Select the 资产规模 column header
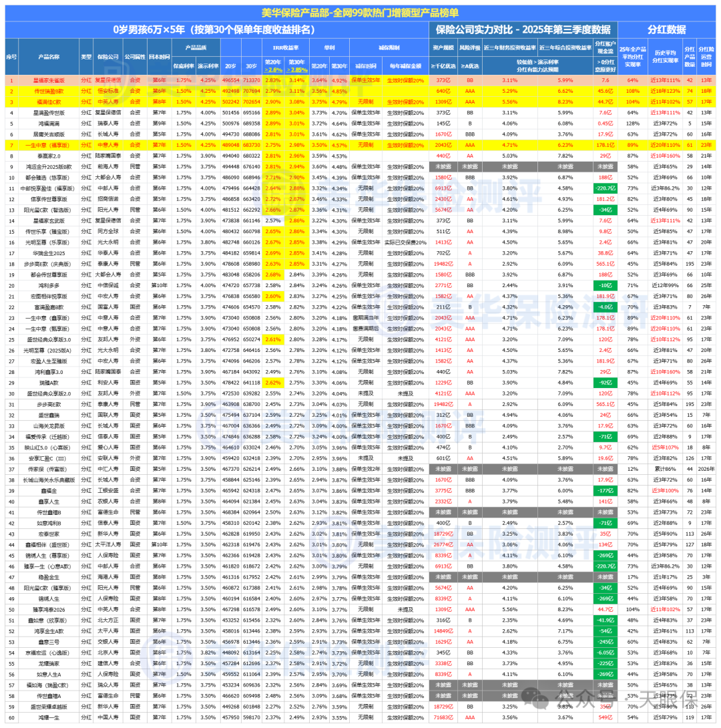 pyautogui.click(x=443, y=48)
